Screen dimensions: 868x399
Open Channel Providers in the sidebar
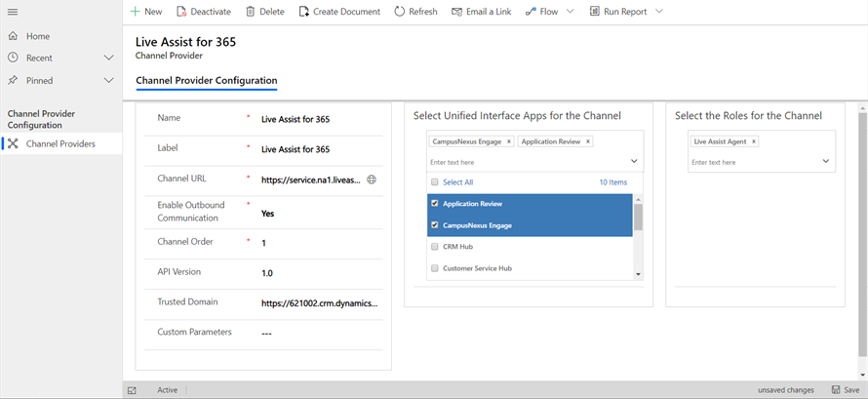point(60,144)
